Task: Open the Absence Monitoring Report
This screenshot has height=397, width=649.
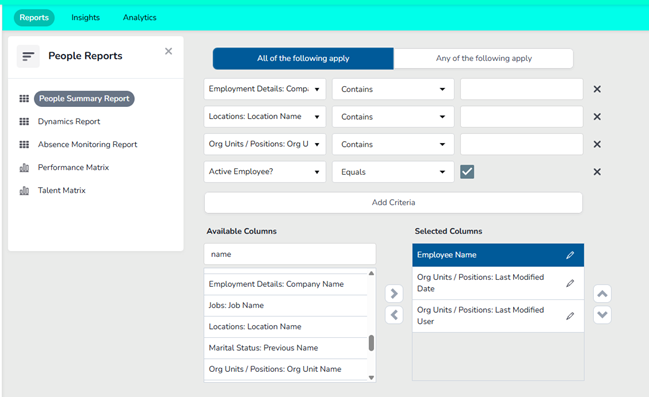Action: [87, 144]
